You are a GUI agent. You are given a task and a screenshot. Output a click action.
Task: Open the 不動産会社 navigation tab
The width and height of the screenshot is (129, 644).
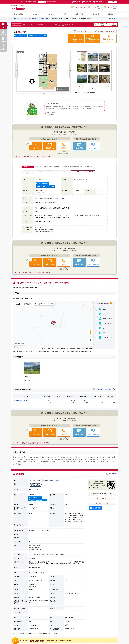click(95, 14)
